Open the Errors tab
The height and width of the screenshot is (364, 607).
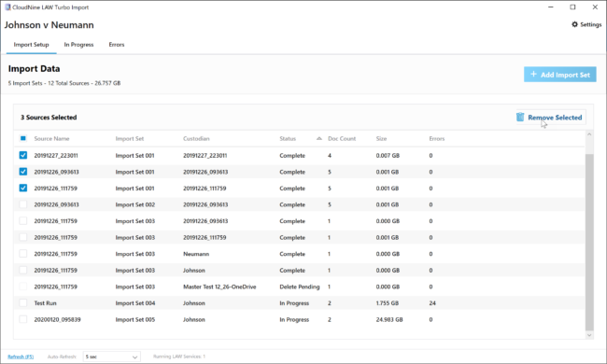pyautogui.click(x=117, y=45)
